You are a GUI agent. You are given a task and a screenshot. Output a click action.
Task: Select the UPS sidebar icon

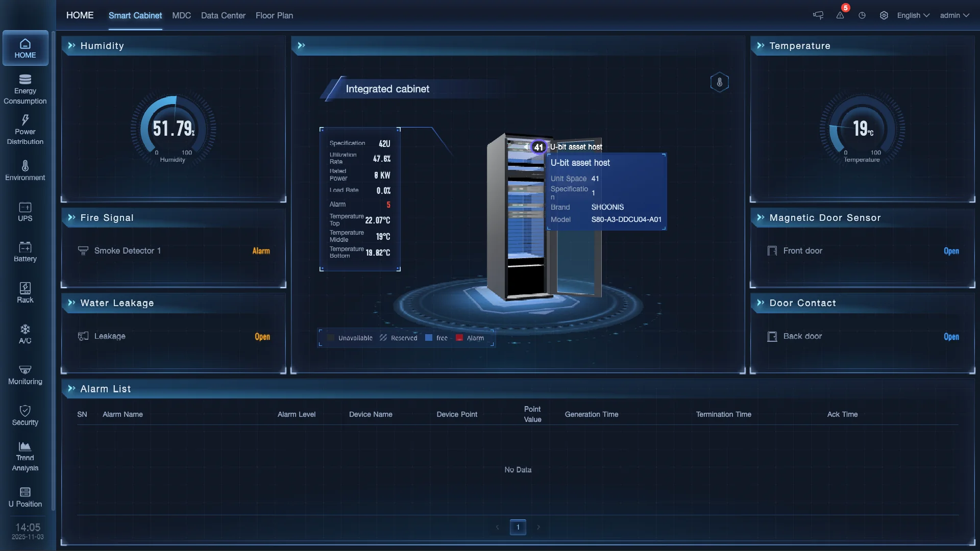25,212
